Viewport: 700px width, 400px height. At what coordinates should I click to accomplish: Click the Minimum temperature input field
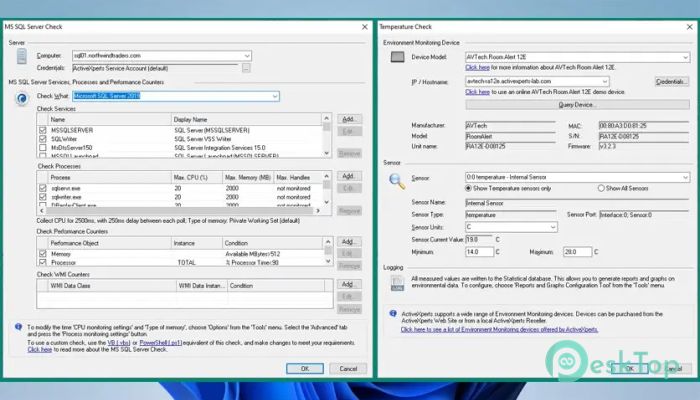[x=479, y=252]
